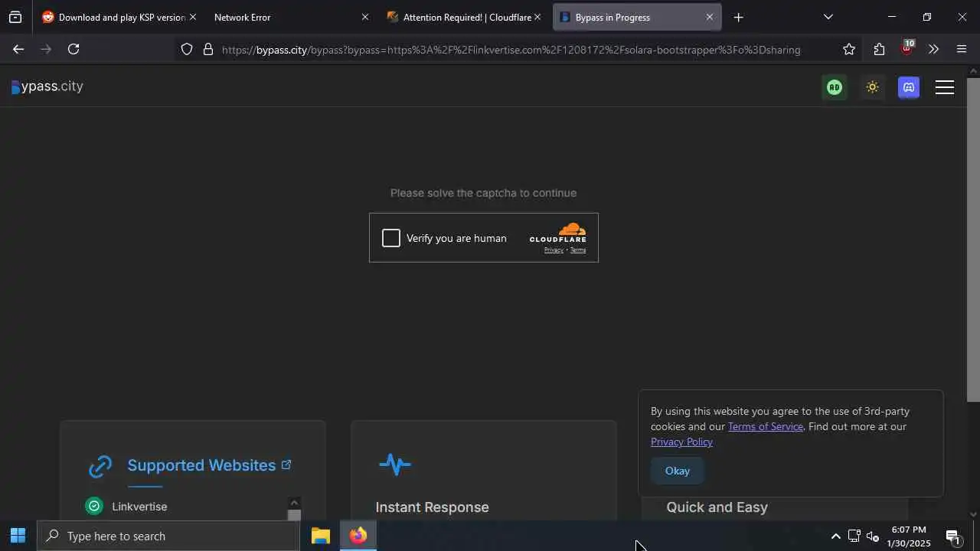Open Cloudflare Terms link in captcha widget
The width and height of the screenshot is (980, 551).
point(578,250)
